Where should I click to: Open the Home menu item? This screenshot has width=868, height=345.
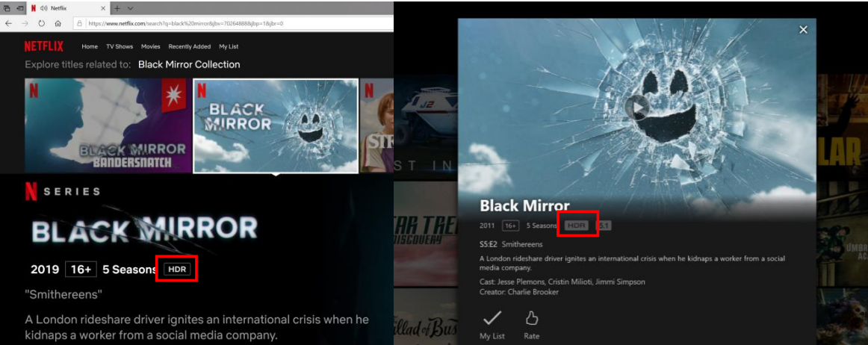(90, 46)
